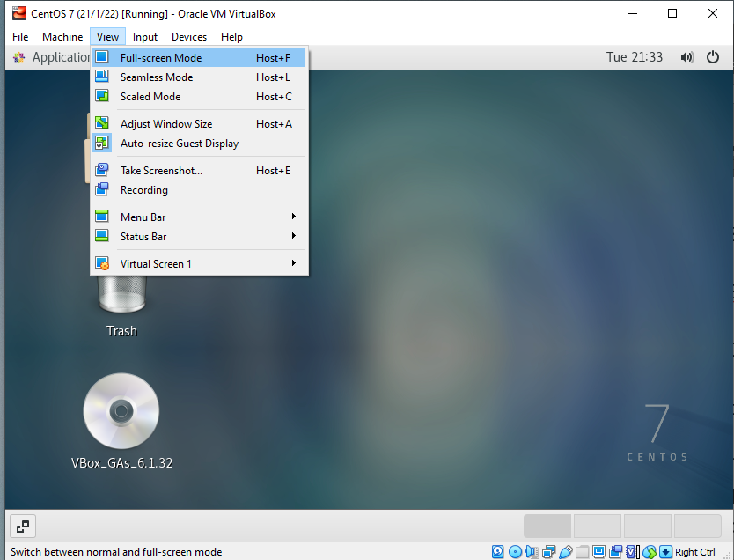Open the File menu
Screen dimensions: 734x560
(x=20, y=36)
